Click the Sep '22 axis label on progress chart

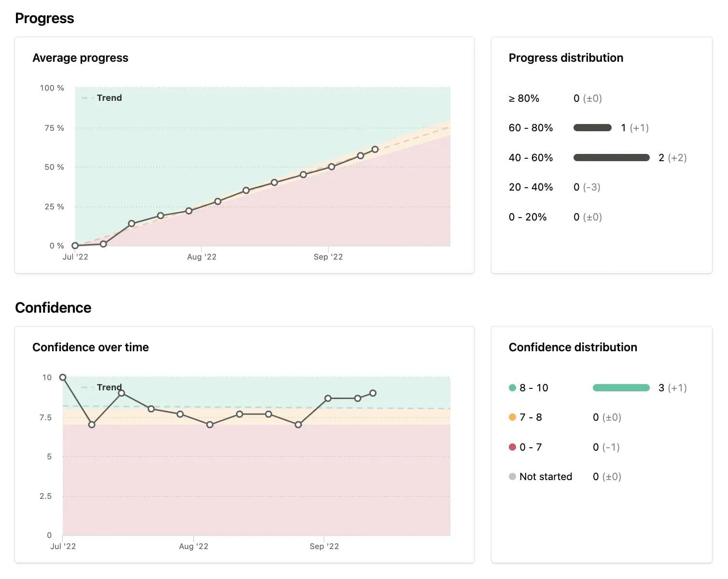(328, 257)
